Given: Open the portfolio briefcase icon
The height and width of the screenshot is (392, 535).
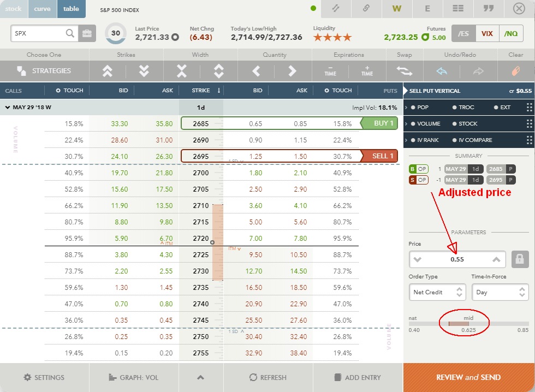Looking at the screenshot, I should (87, 33).
